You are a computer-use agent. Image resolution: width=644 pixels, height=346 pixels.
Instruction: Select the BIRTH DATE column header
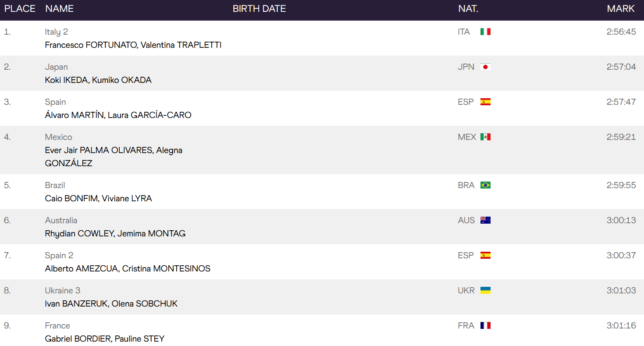(259, 9)
